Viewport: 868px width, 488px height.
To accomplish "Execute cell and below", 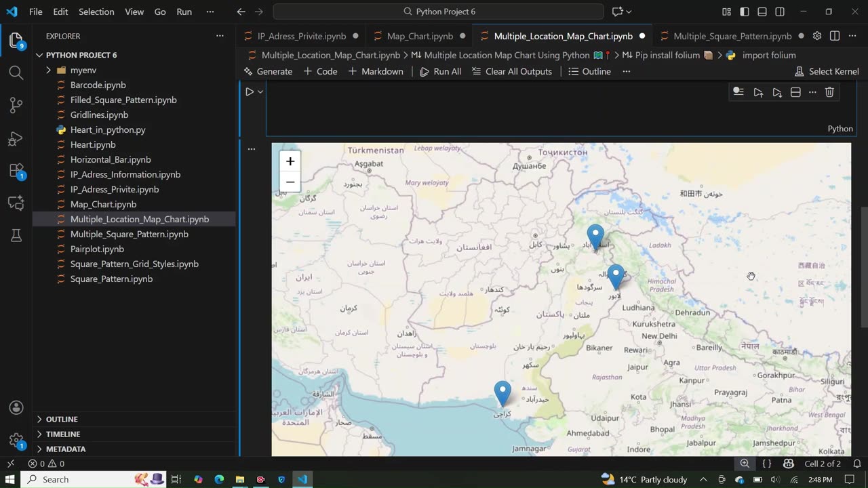I will pos(777,92).
